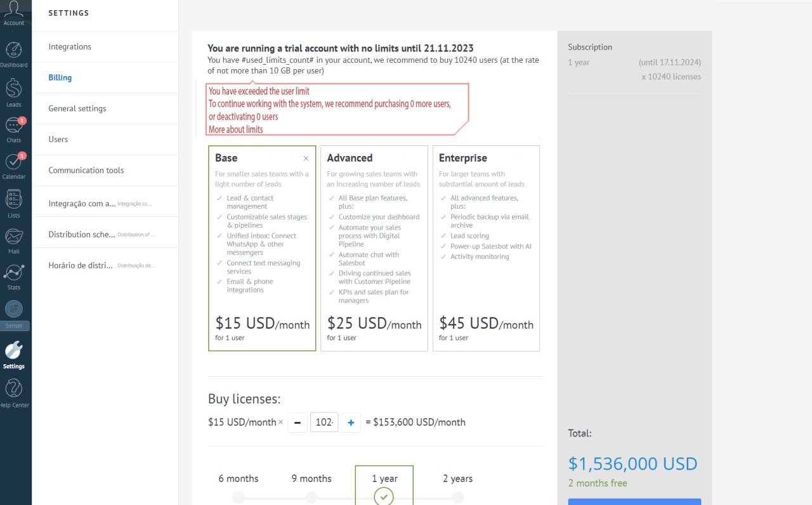Viewport: 812px width, 505px height.
Task: Deselect Base plan with the X icon
Action: [x=306, y=159]
